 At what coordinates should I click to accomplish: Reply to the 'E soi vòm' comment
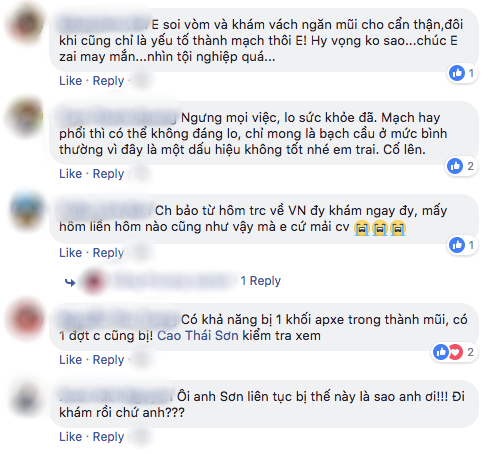point(108,81)
